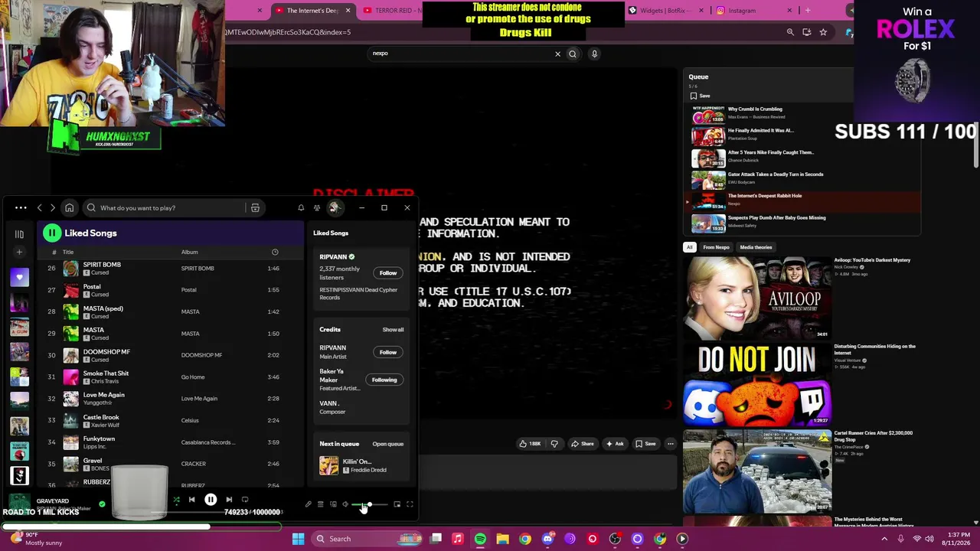
Task: Clear the YouTube search text nexpo
Action: point(557,54)
